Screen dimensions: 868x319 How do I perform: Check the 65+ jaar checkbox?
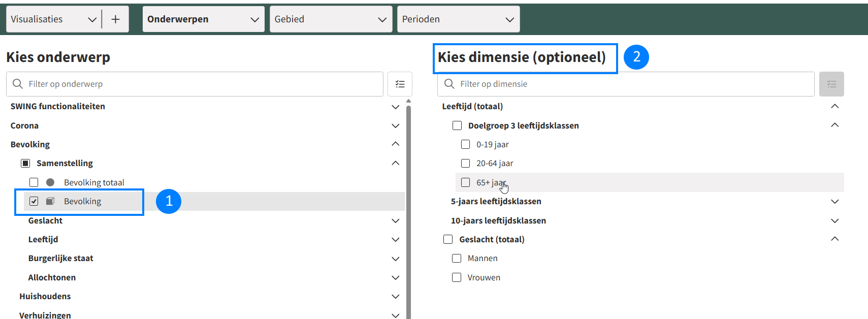pos(465,182)
